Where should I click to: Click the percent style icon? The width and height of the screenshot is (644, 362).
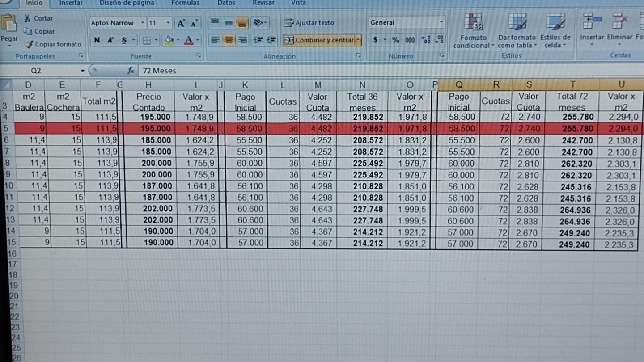coord(396,40)
